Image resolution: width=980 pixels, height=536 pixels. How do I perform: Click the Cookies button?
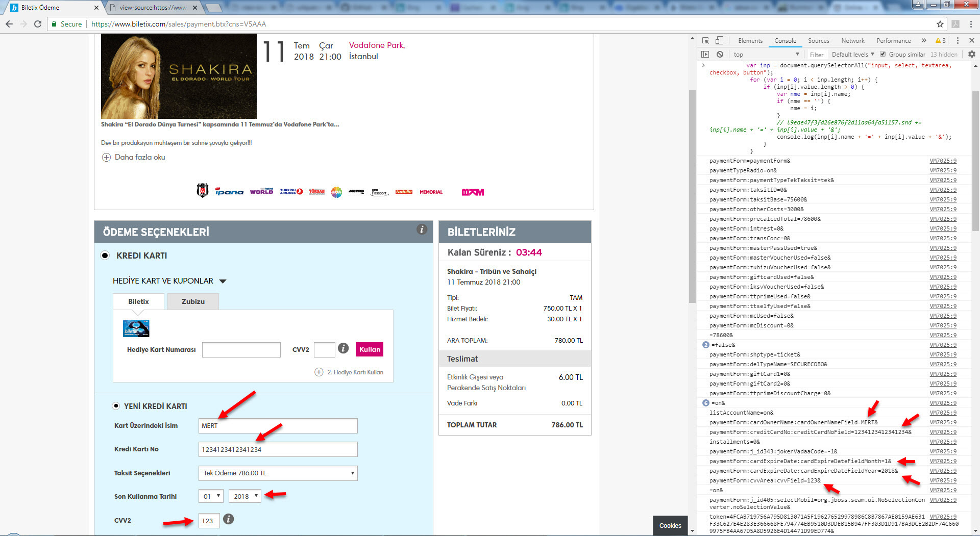pyautogui.click(x=670, y=525)
